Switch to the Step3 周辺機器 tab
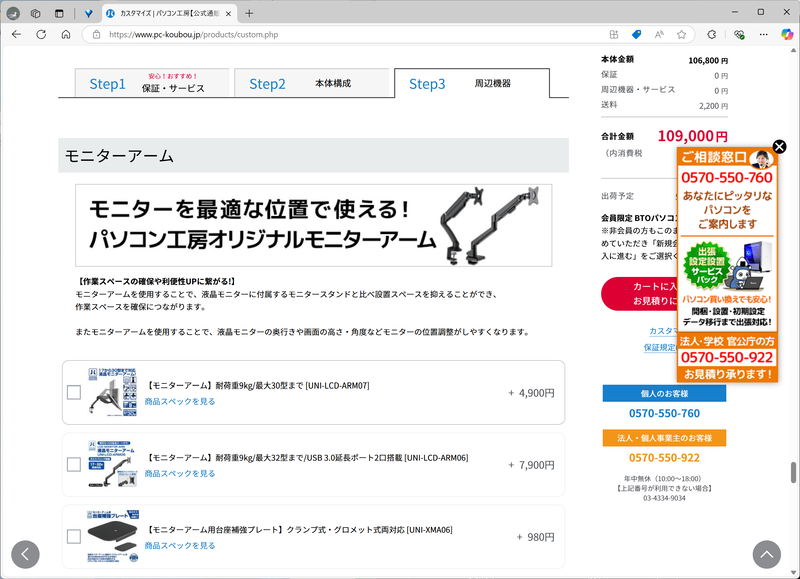Viewport: 800px width, 579px height. click(x=470, y=83)
